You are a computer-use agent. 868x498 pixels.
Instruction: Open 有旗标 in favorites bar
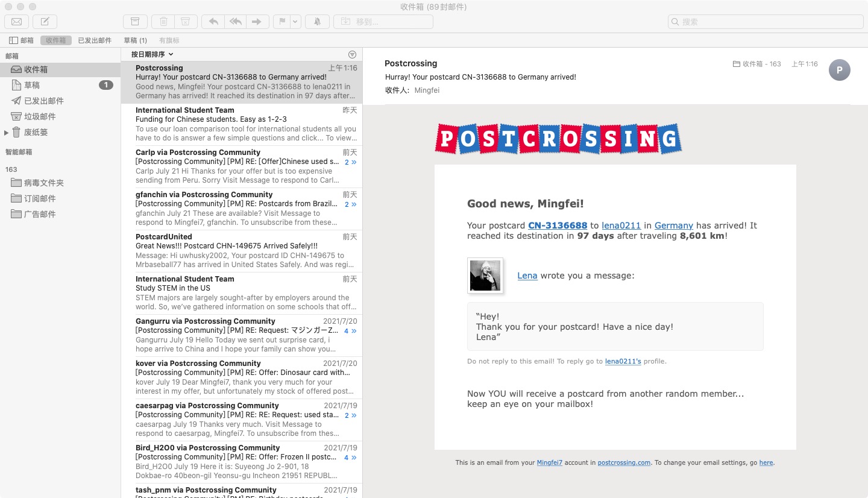click(169, 40)
